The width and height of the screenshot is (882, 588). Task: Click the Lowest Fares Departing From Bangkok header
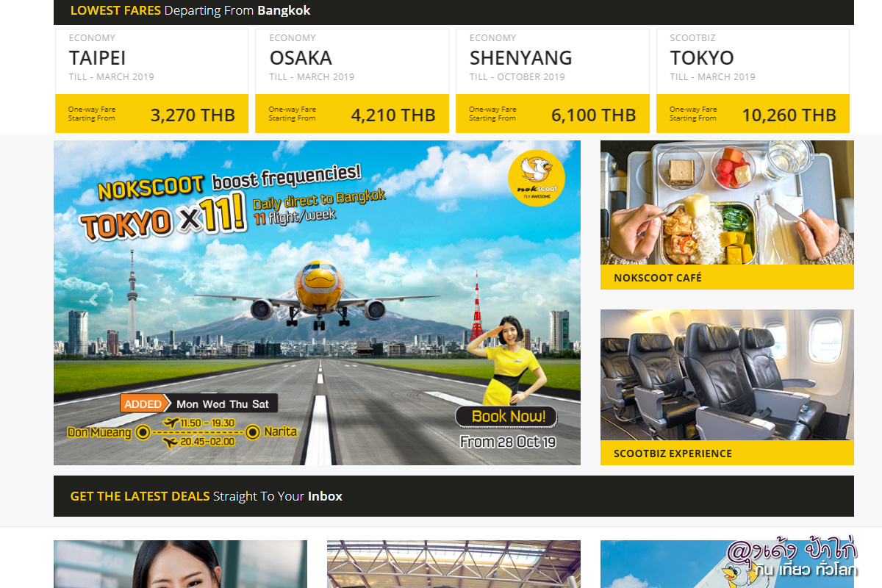453,11
